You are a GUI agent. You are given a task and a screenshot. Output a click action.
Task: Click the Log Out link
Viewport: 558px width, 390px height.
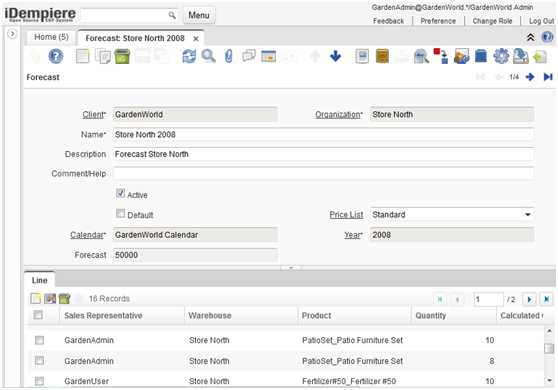pyautogui.click(x=541, y=21)
